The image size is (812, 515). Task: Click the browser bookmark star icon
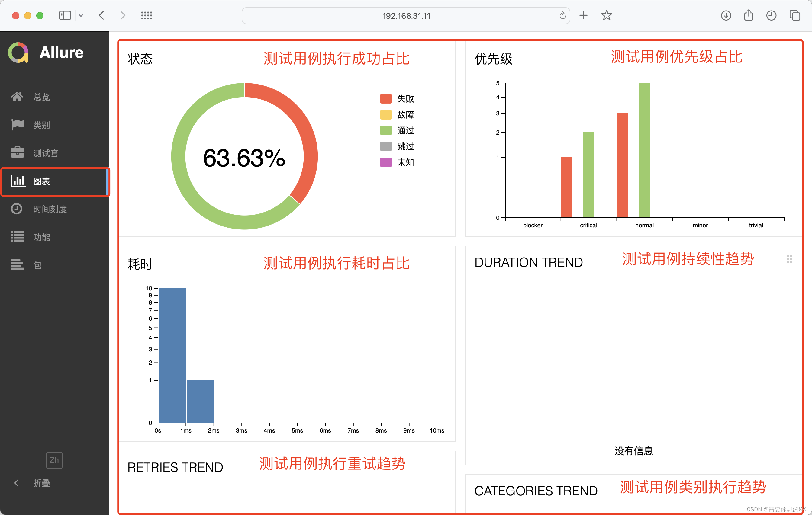pos(606,15)
